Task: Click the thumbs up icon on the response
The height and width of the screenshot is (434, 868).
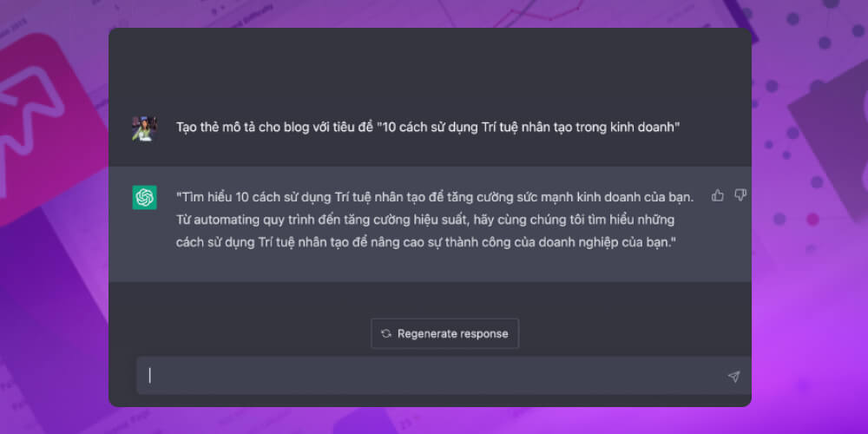Action: 718,196
